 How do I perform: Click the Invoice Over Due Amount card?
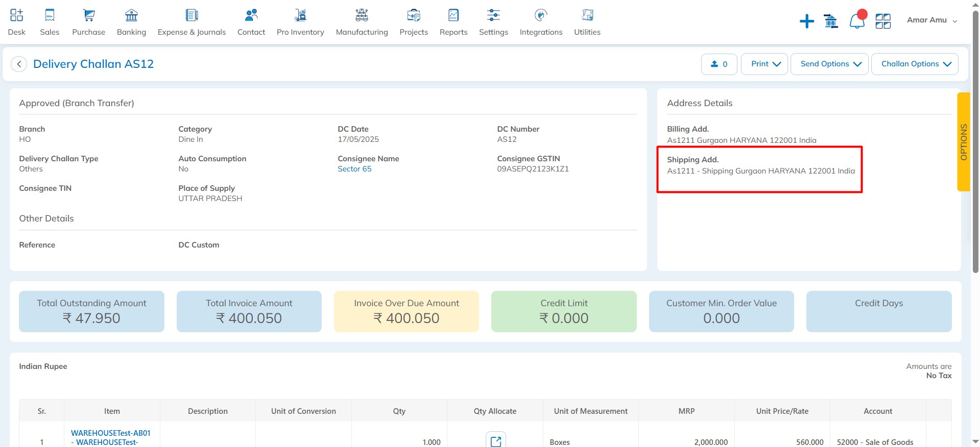407,311
